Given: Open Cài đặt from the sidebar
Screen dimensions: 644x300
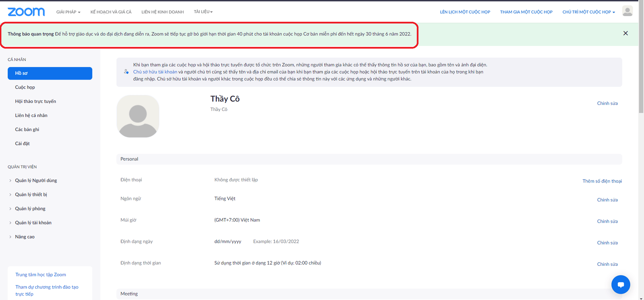Looking at the screenshot, I should pyautogui.click(x=23, y=144).
